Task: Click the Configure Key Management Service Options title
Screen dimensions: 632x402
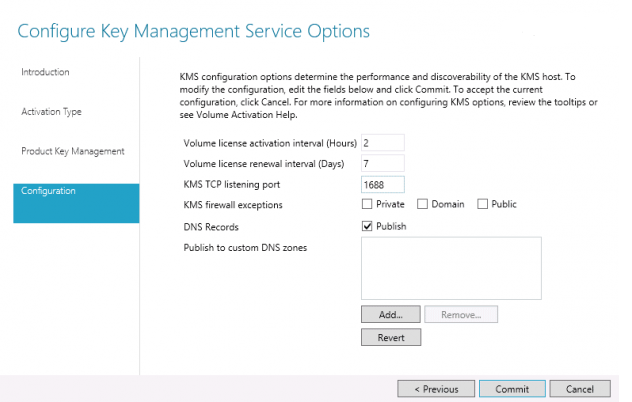Action: tap(194, 31)
